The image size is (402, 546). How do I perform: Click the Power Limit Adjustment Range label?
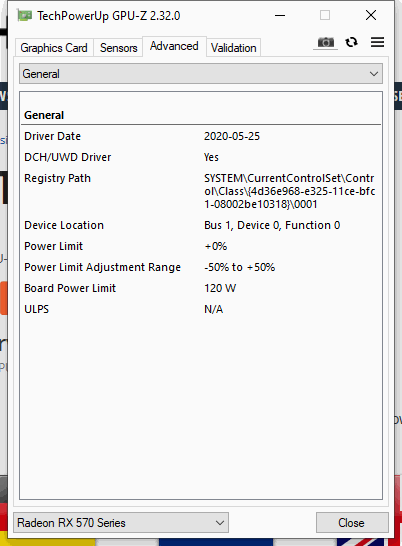pos(102,267)
